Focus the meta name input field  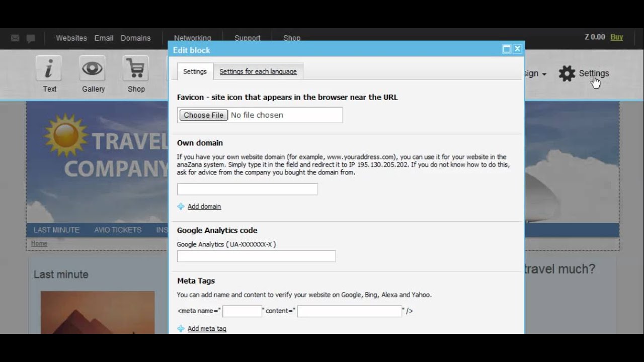242,311
